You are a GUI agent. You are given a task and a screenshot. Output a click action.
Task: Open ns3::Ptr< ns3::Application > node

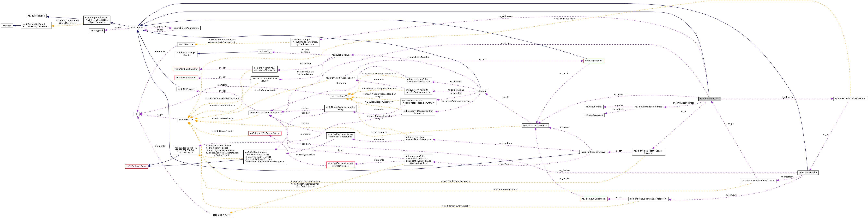coord(340,78)
